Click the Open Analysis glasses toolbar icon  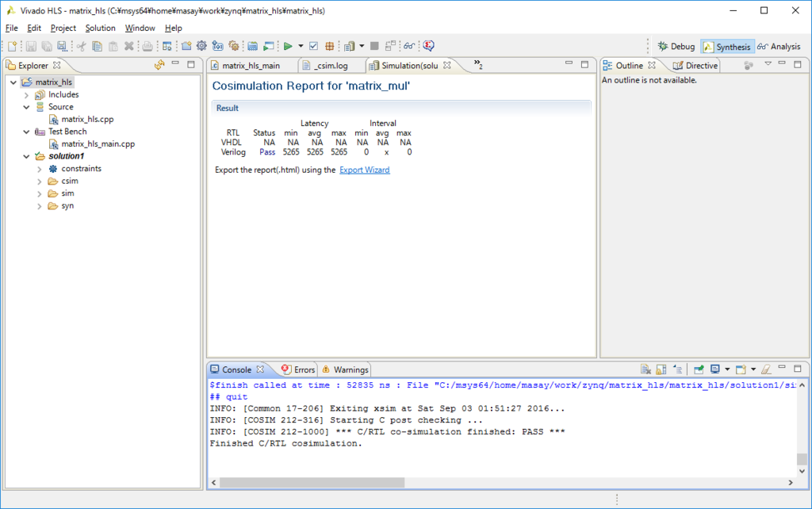click(409, 46)
